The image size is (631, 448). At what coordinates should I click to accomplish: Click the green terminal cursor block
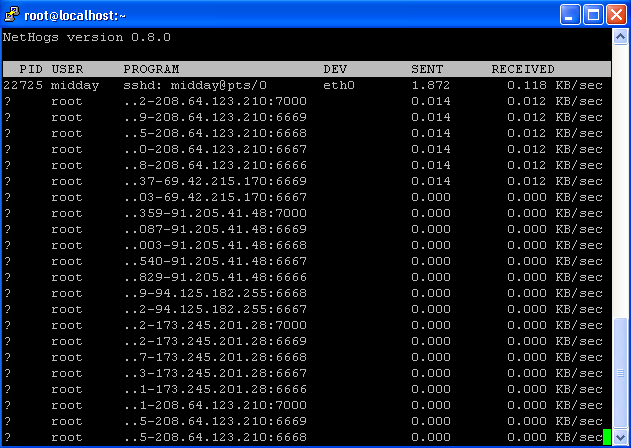coord(607,437)
